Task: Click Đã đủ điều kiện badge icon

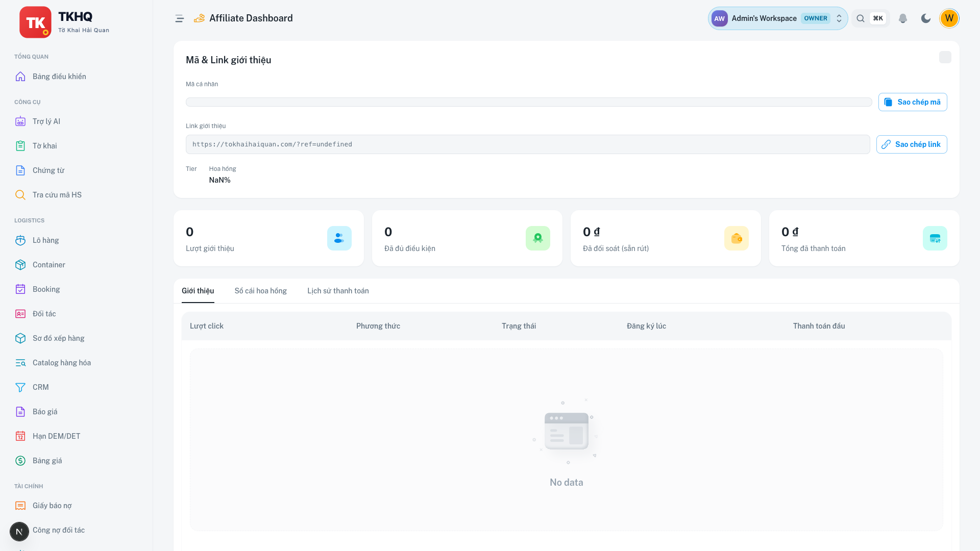Action: (538, 238)
